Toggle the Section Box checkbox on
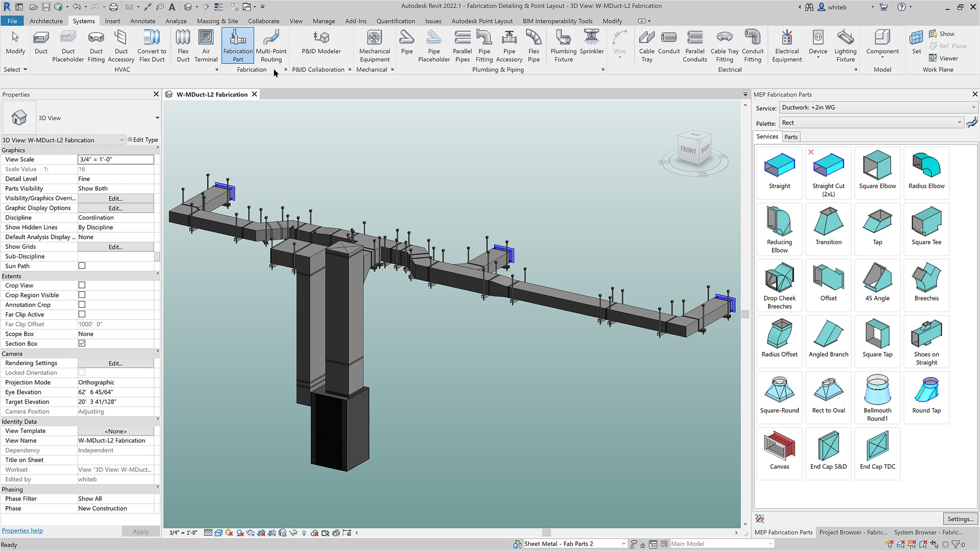Image resolution: width=980 pixels, height=551 pixels. 82,343
